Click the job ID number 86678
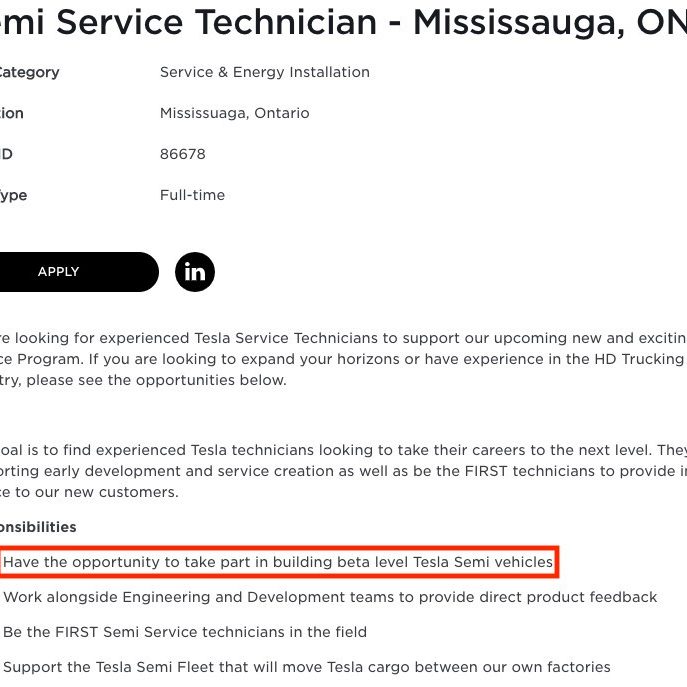This screenshot has width=687, height=687. click(x=182, y=154)
